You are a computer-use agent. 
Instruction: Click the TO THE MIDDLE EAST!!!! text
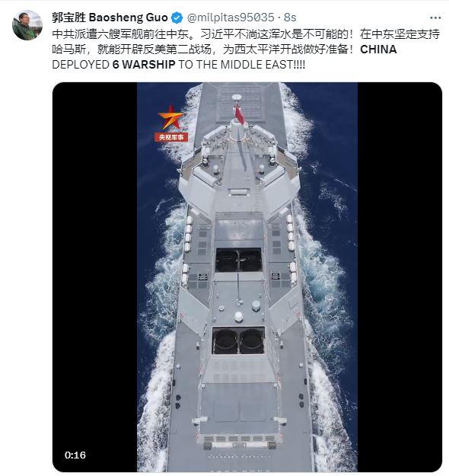241,65
